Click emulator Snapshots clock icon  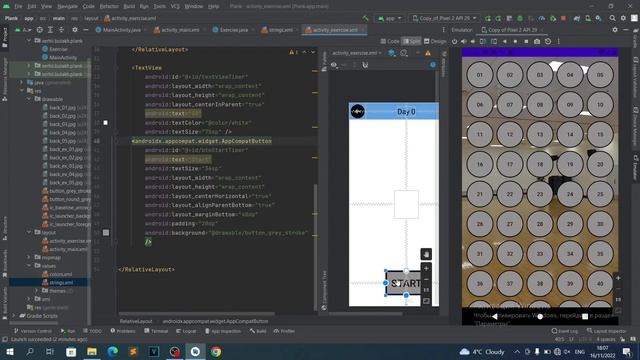548,41
